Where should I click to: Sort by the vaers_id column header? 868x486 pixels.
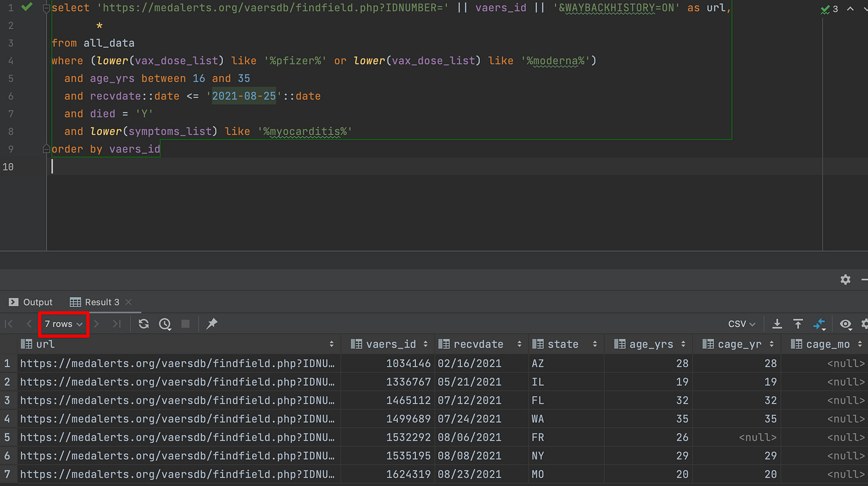(x=388, y=344)
